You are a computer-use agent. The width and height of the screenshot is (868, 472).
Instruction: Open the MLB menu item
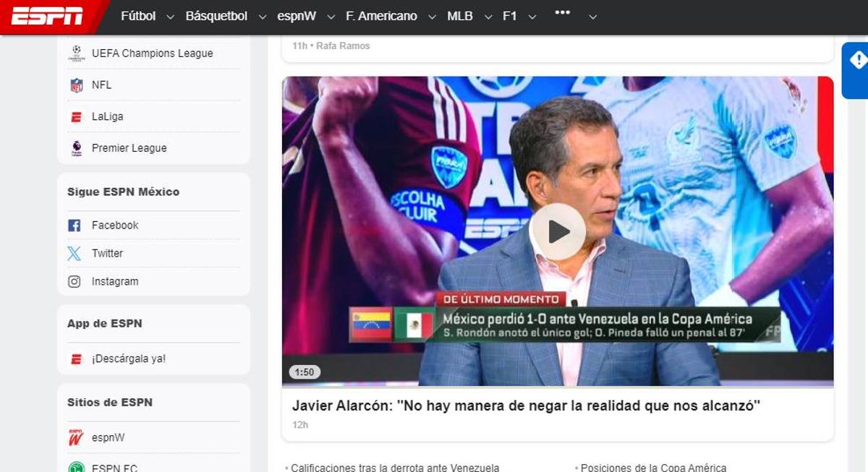(x=461, y=15)
